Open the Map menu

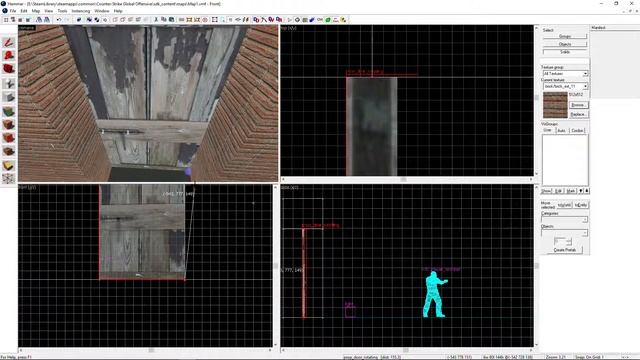pos(36,11)
